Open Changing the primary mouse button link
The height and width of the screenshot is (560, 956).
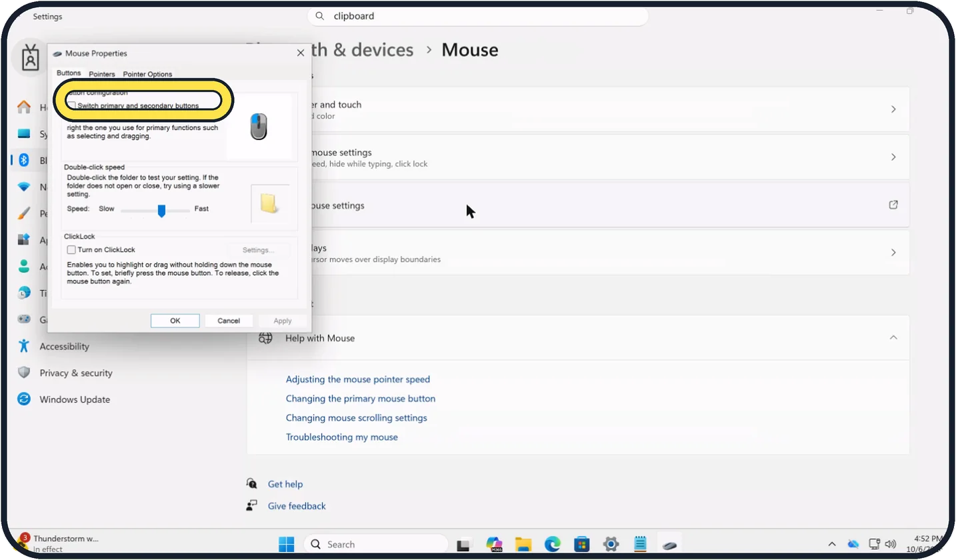click(x=361, y=399)
